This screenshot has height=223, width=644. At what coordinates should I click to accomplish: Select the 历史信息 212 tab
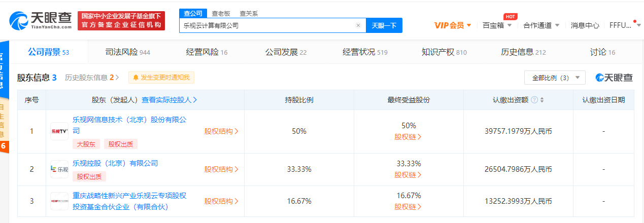523,52
